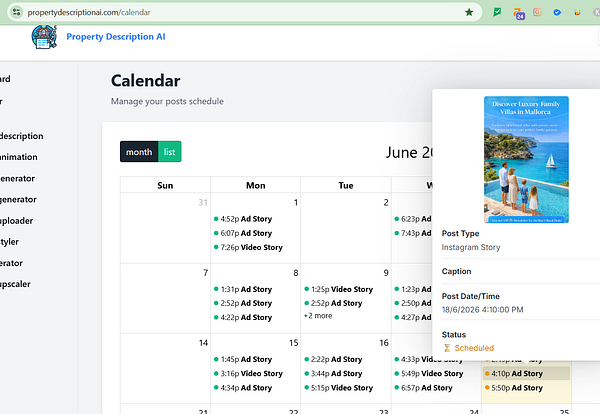Open the sidebar item ending in uploader
Viewport: 600px width, 414px height.
16,221
